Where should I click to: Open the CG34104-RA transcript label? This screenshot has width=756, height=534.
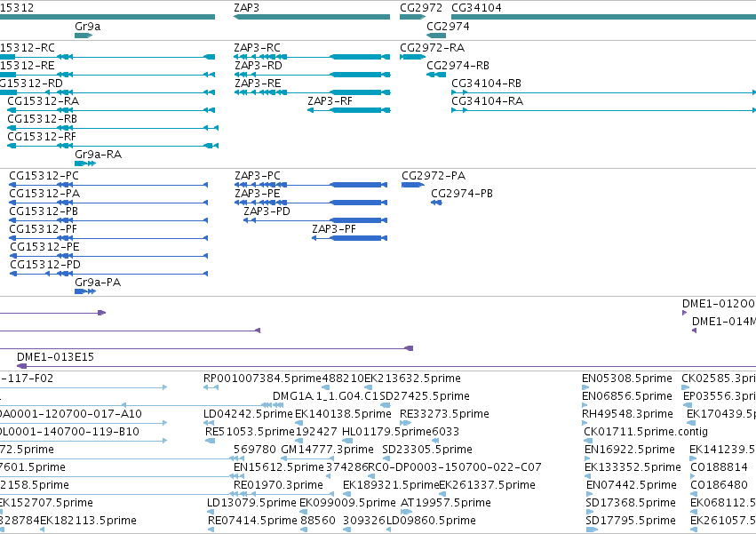tap(487, 101)
